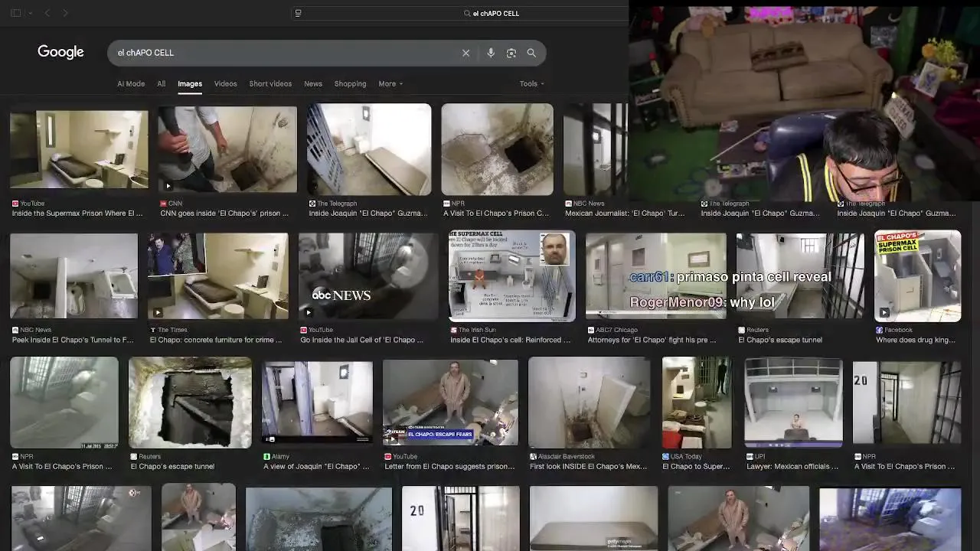Click 'Where does drug king...' caption
The height and width of the screenshot is (551, 980).
915,340
